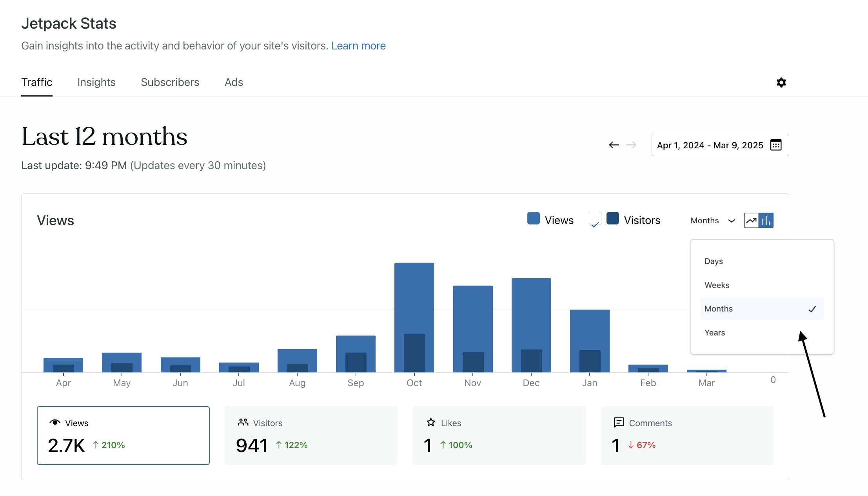Switch chart to line graph view
The width and height of the screenshot is (868, 496).
click(752, 220)
